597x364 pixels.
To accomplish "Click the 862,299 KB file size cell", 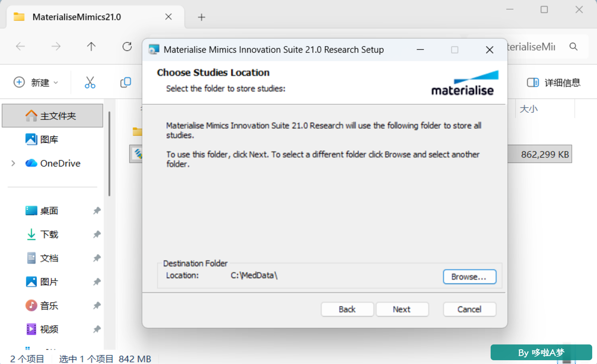I will tap(545, 154).
